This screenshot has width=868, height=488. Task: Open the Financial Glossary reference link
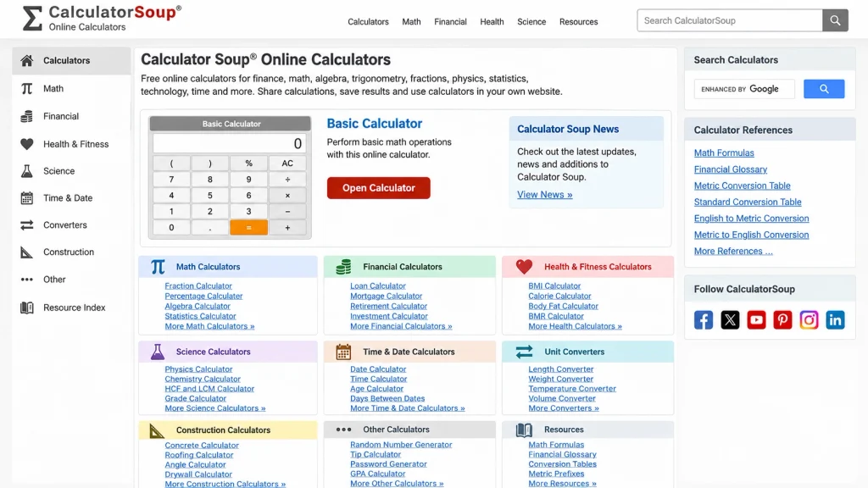730,169
